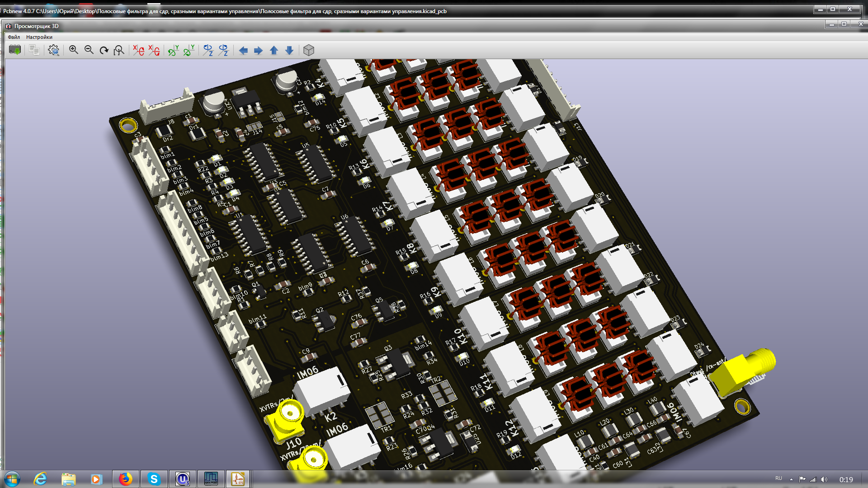Open Firefox from the taskbar

click(x=125, y=479)
